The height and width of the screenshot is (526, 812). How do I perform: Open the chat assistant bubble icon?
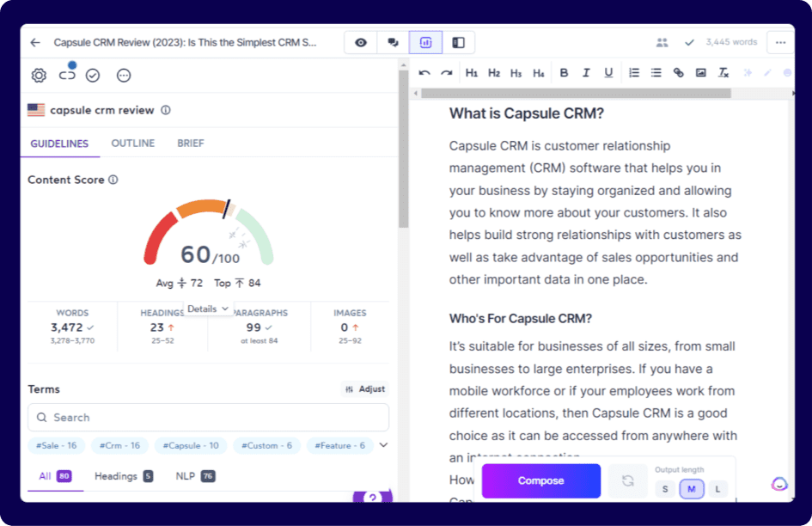(779, 484)
